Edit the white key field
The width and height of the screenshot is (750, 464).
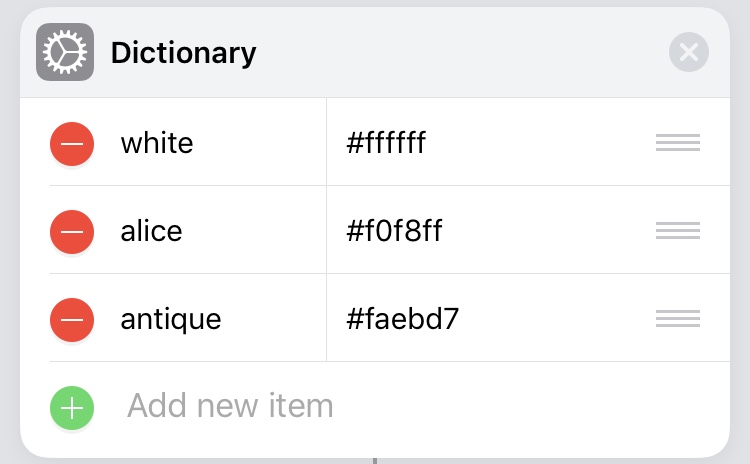click(157, 143)
